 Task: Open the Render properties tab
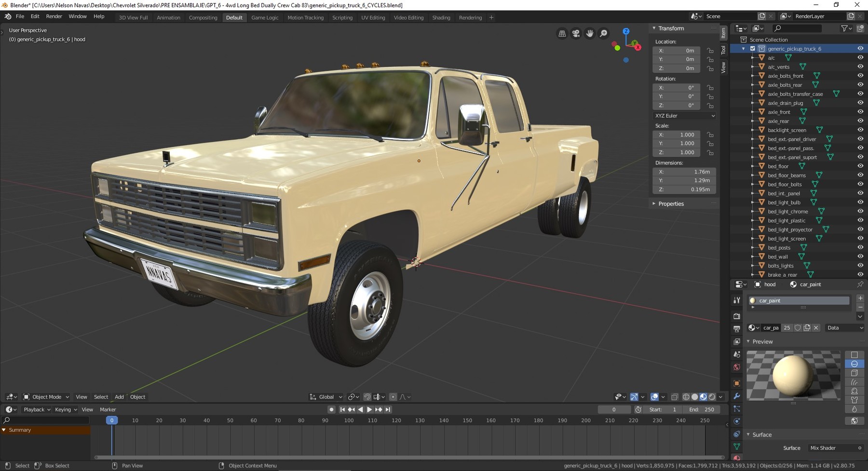click(736, 316)
